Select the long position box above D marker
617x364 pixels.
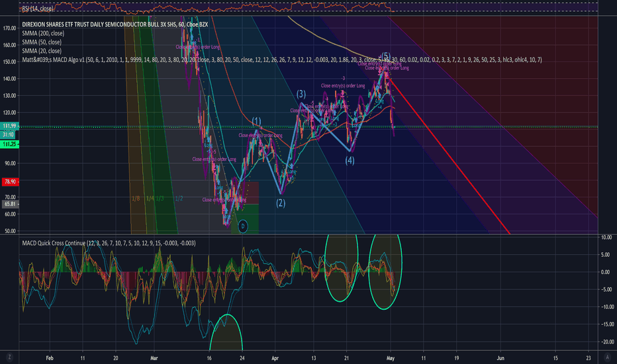tap(245, 208)
